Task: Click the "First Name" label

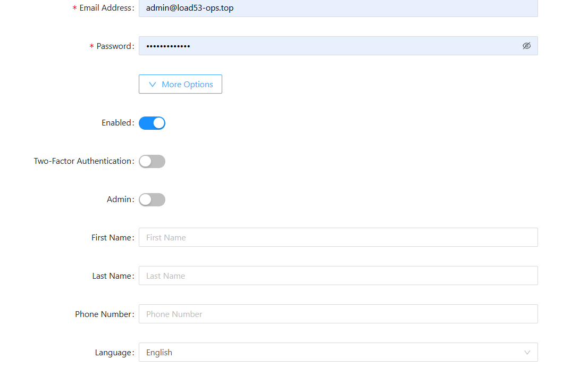Action: (x=111, y=238)
